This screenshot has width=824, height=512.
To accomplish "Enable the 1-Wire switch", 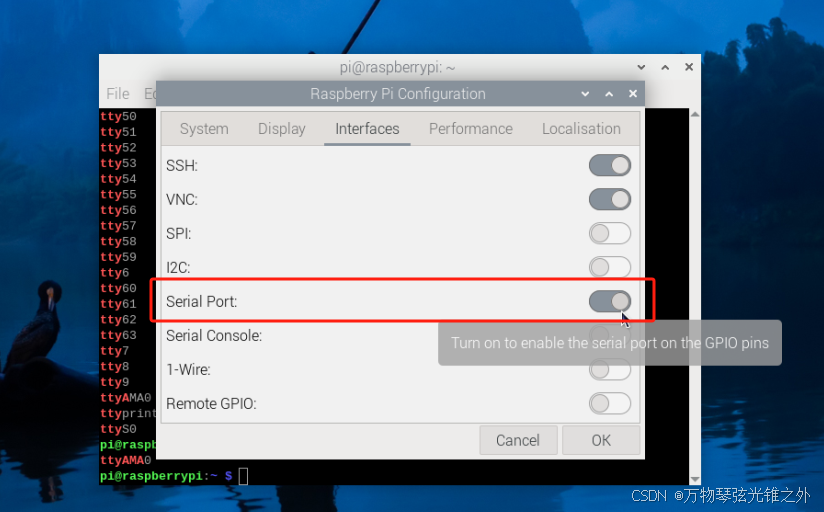I will click(x=610, y=370).
